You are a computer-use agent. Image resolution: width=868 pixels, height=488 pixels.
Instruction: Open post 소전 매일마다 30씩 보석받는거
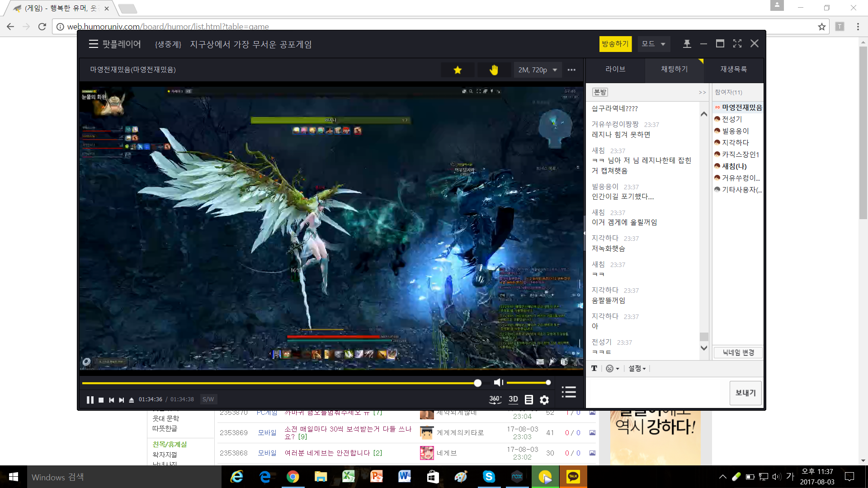pos(348,432)
